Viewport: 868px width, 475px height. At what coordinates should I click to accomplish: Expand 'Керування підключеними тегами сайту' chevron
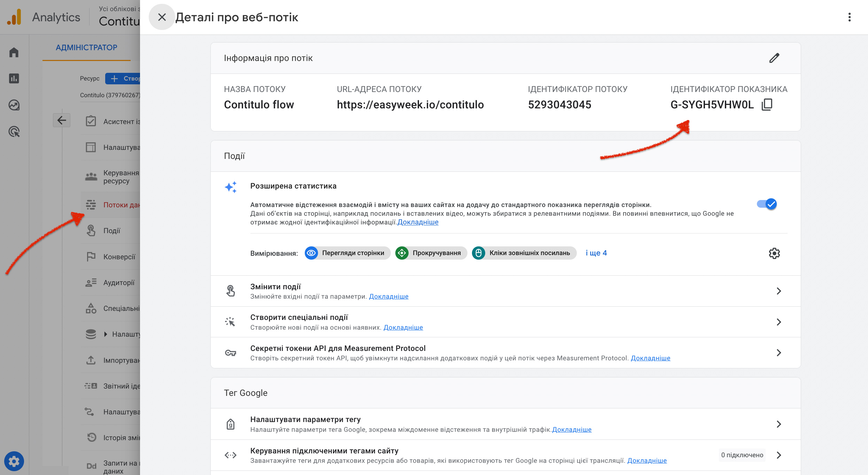click(x=779, y=455)
